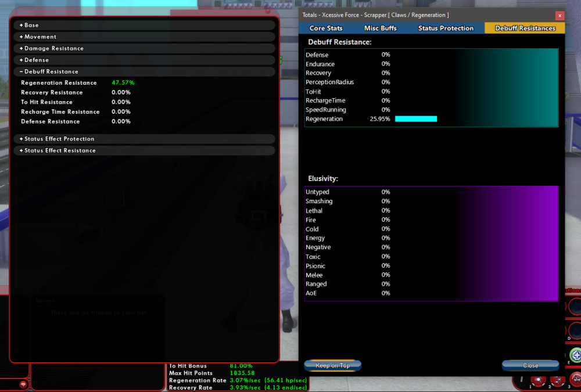Switch to the Core Stats tab
This screenshot has height=392, width=581.
pyautogui.click(x=326, y=28)
